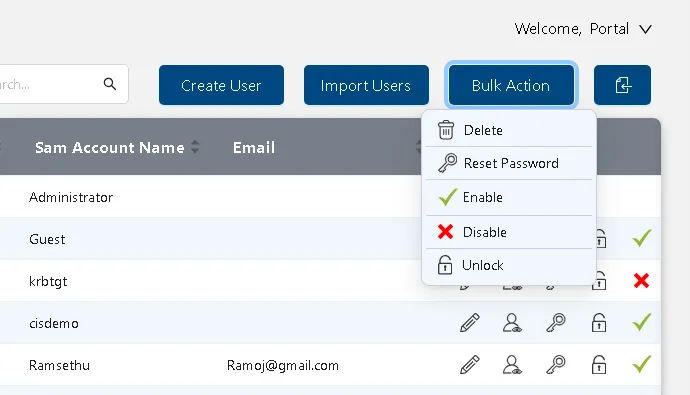
Task: Click the padlock icon beside Unlock
Action: pos(445,265)
